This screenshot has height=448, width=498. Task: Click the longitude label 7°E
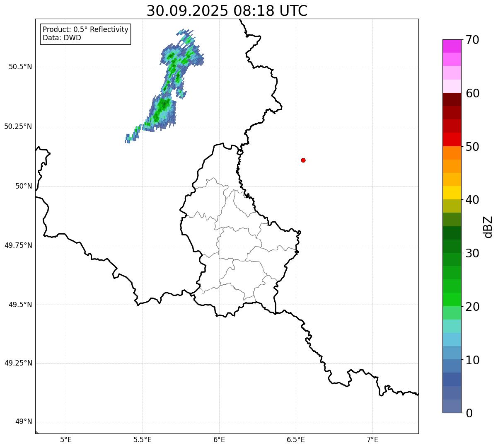(372, 439)
